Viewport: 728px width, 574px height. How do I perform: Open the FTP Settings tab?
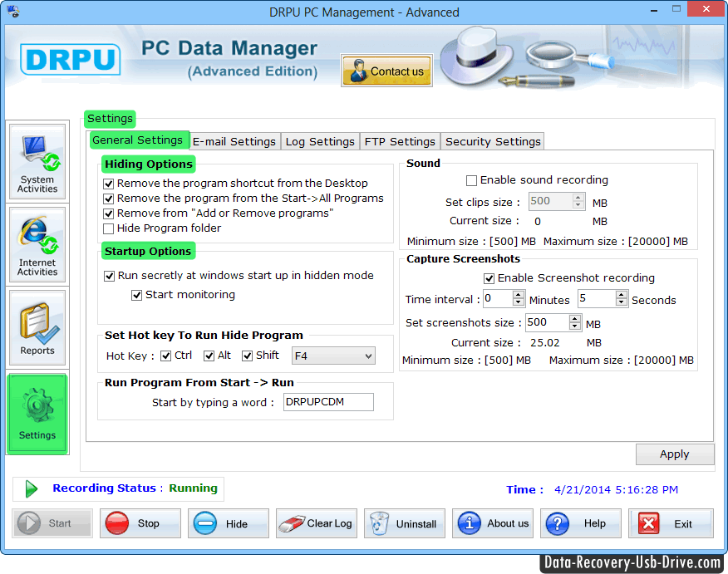point(400,141)
